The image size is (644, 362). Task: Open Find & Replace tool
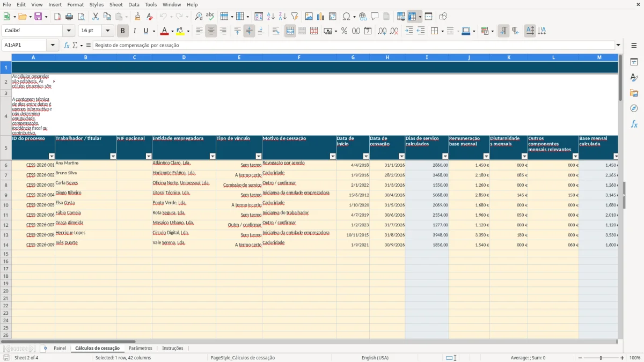(x=199, y=17)
